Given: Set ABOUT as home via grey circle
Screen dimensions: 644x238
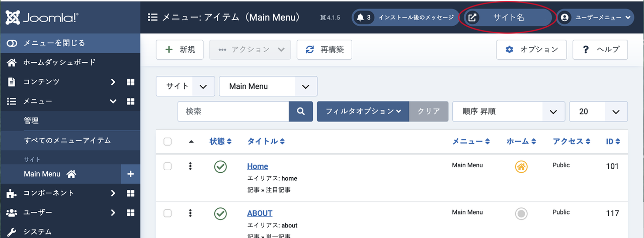Looking at the screenshot, I should tap(521, 214).
